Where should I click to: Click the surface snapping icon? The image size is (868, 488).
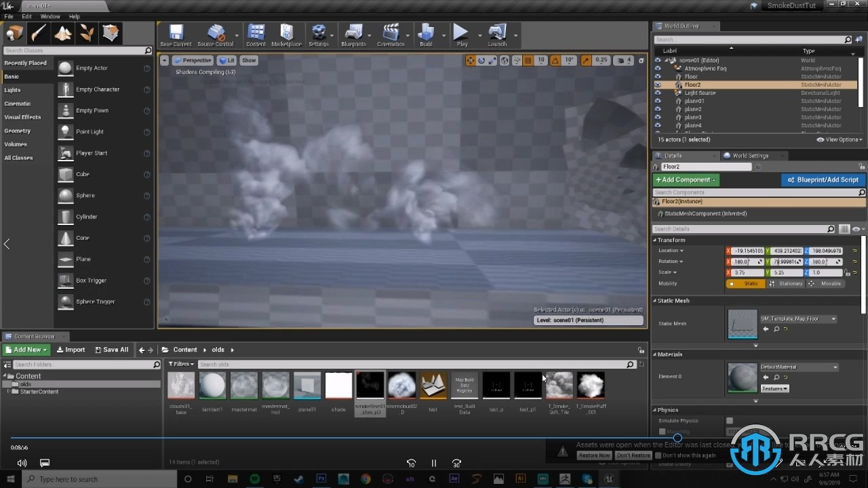coord(517,60)
